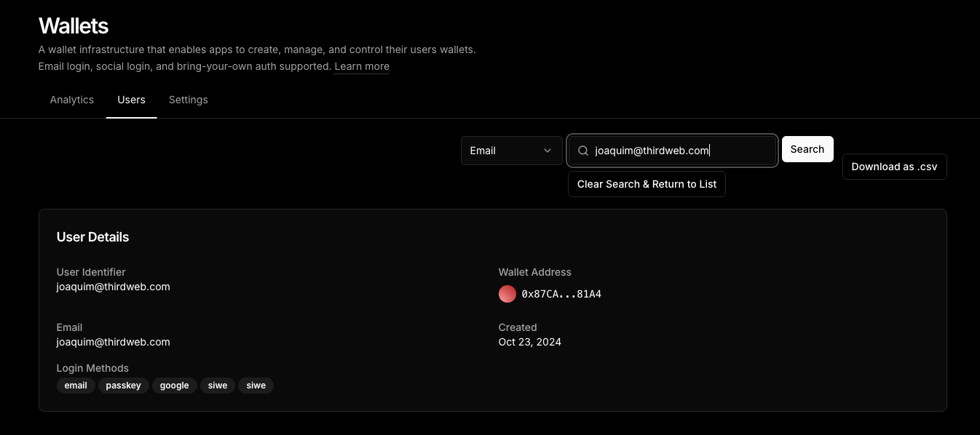Open the Analytics tab
This screenshot has width=980, height=435.
click(71, 100)
